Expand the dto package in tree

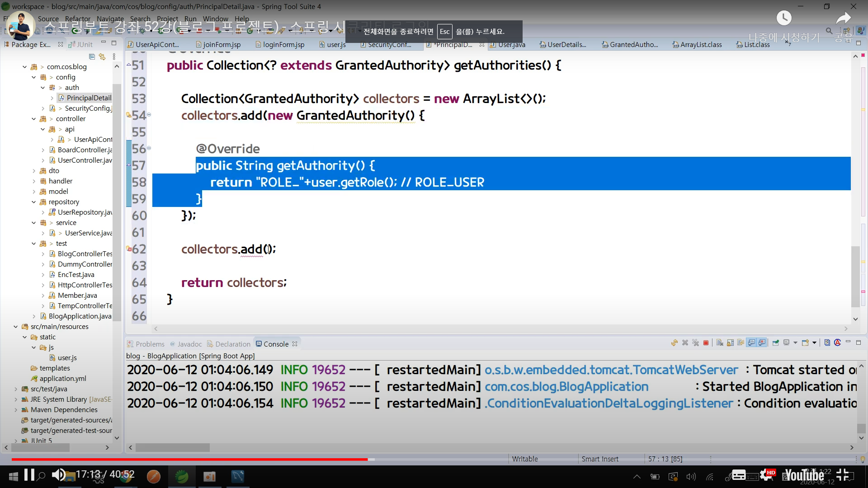pos(34,171)
